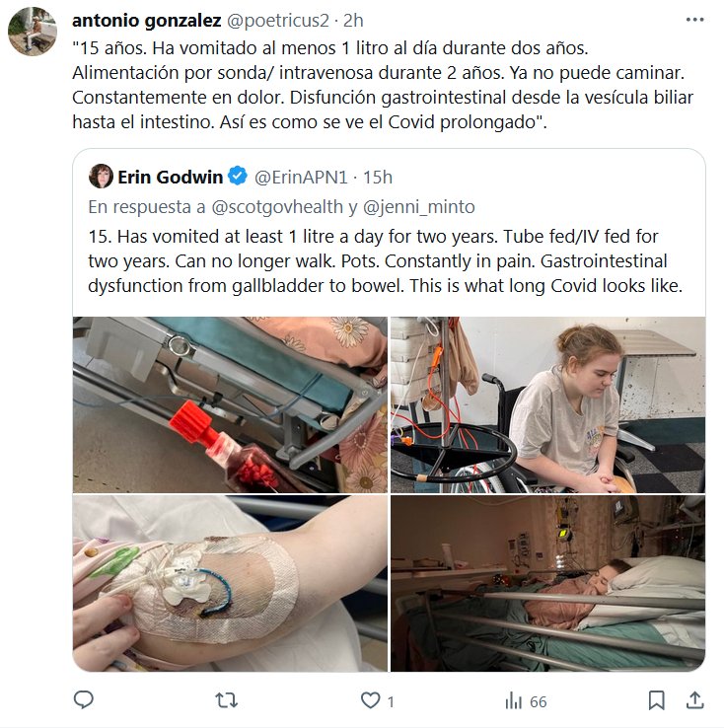
Task: Click the reply speech bubble icon
Action: pyautogui.click(x=84, y=700)
